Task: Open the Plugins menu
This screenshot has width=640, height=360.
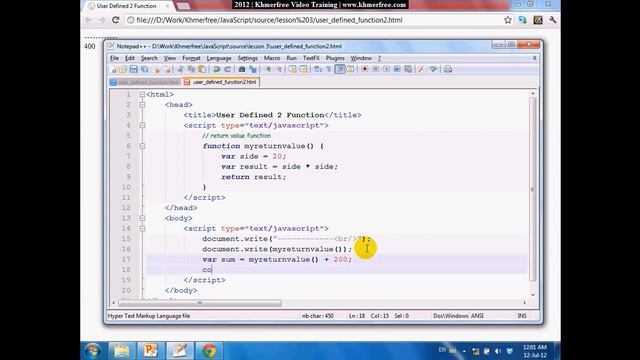Action: 335,58
